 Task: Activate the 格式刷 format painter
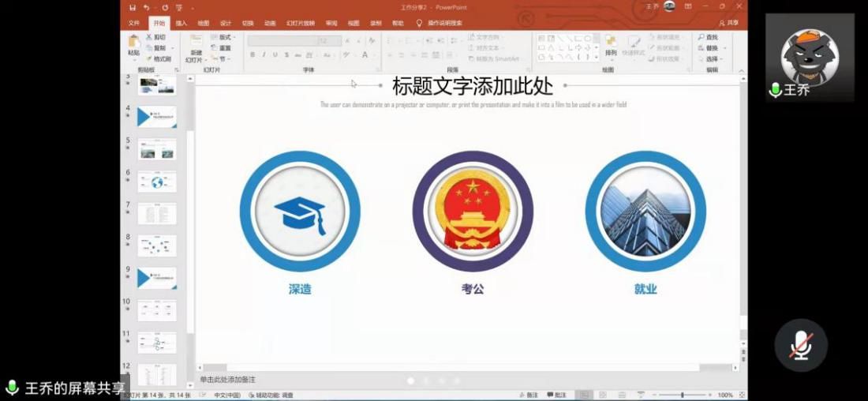click(x=159, y=58)
